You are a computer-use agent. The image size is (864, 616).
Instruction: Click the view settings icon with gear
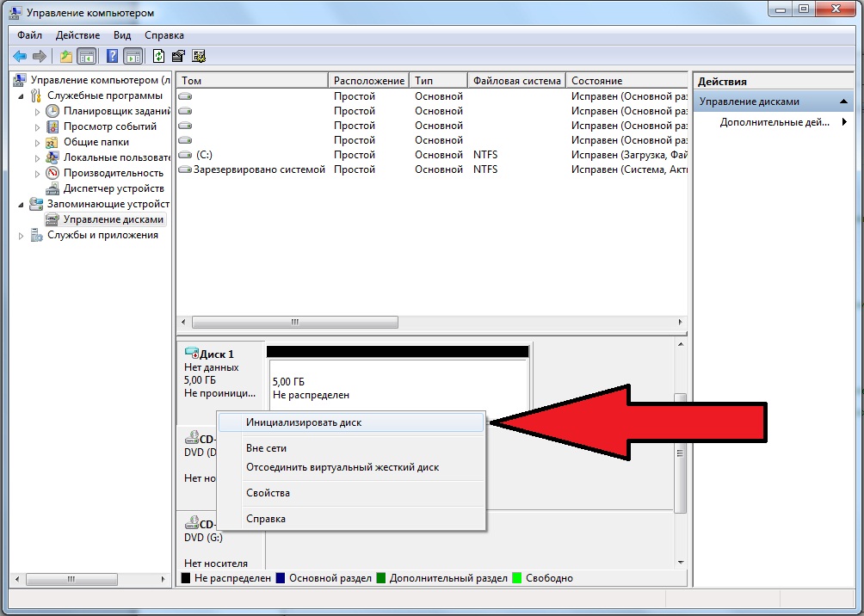(199, 56)
